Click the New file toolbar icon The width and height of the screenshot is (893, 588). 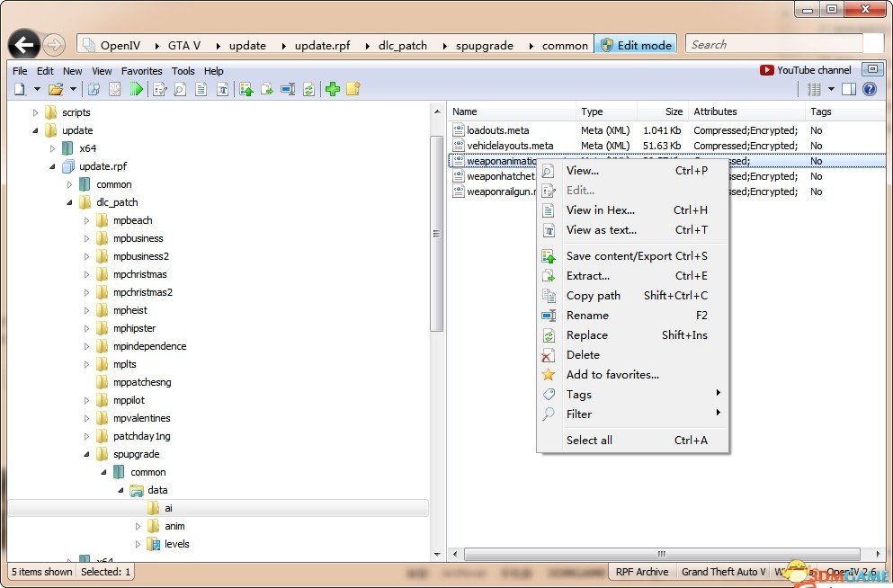(21, 89)
